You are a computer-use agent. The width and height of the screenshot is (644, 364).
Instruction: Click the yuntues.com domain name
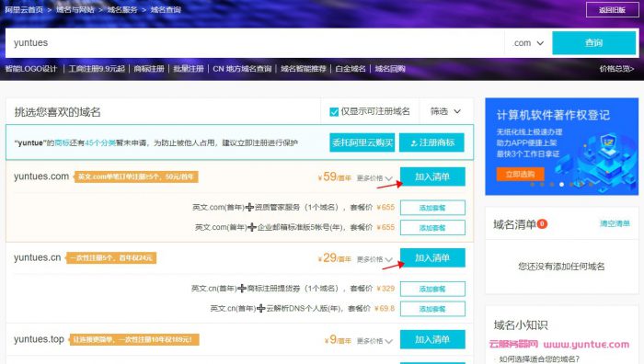[x=41, y=176]
